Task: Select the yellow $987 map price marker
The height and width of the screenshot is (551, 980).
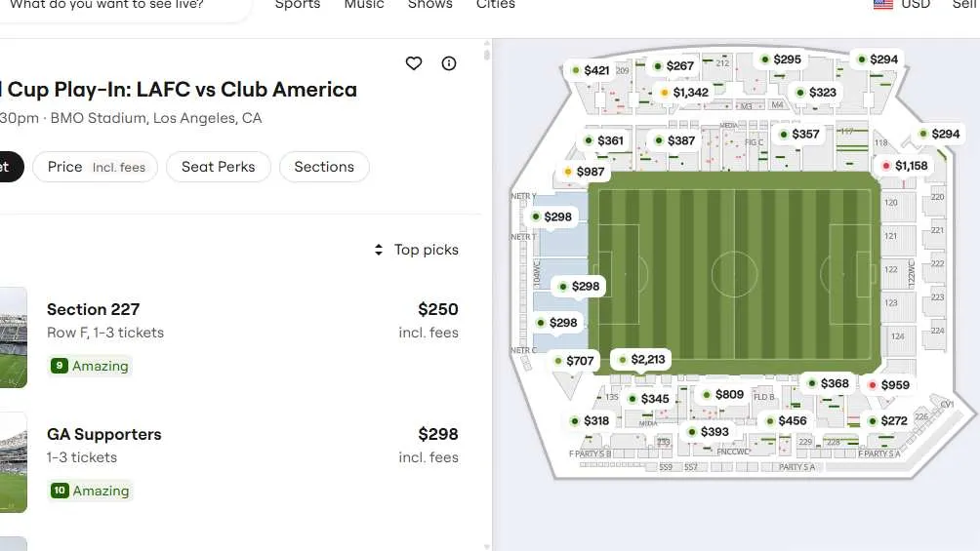Action: (x=585, y=172)
